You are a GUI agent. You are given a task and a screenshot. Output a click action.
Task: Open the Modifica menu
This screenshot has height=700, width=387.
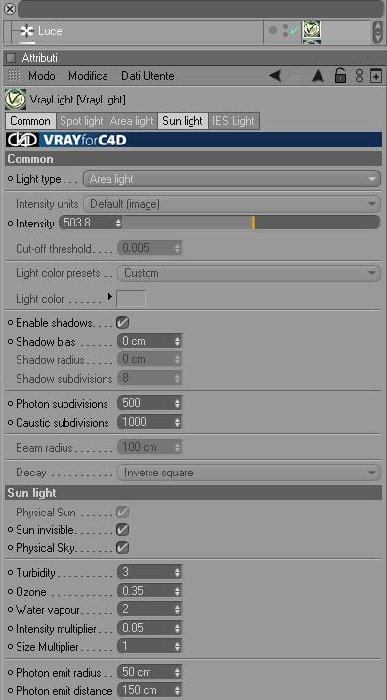pos(87,76)
